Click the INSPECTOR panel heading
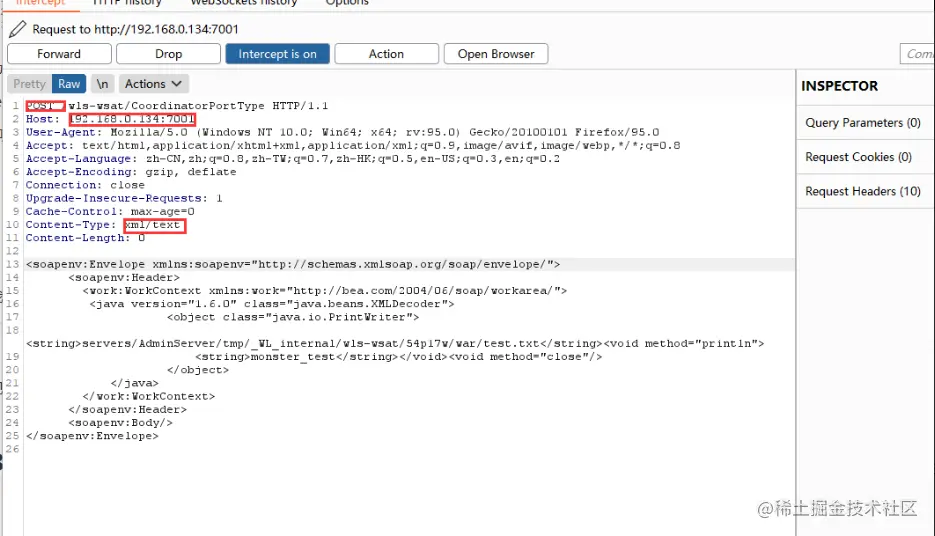This screenshot has height=536, width=935. coord(840,86)
